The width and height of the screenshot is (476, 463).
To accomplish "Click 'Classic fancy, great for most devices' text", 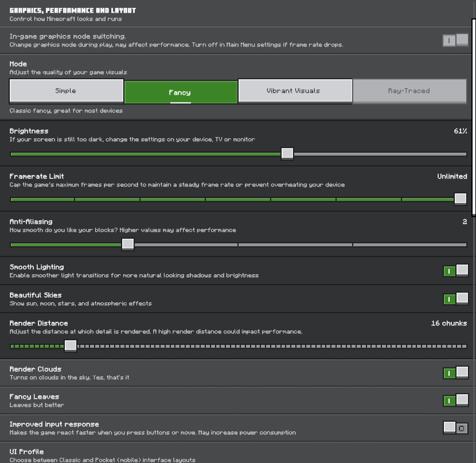I will tap(66, 111).
